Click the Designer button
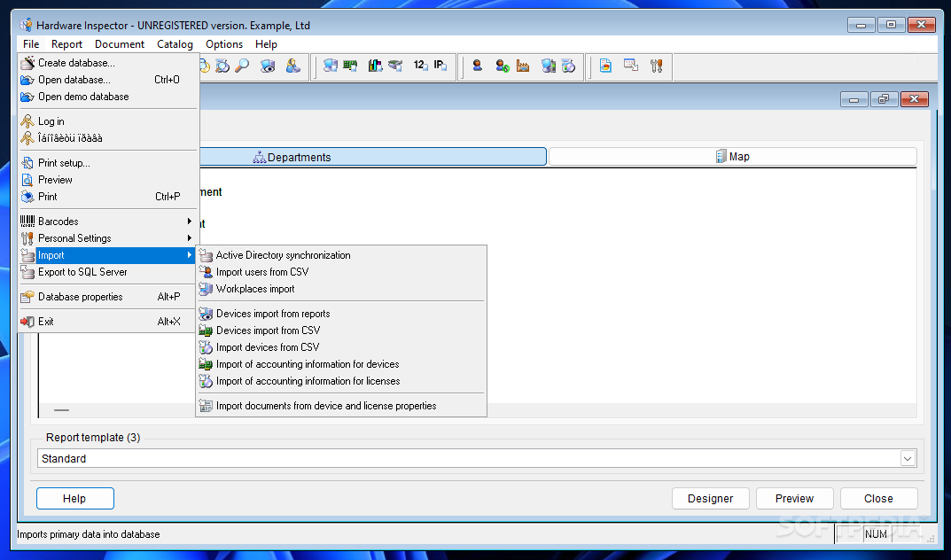The image size is (951, 560). (710, 498)
